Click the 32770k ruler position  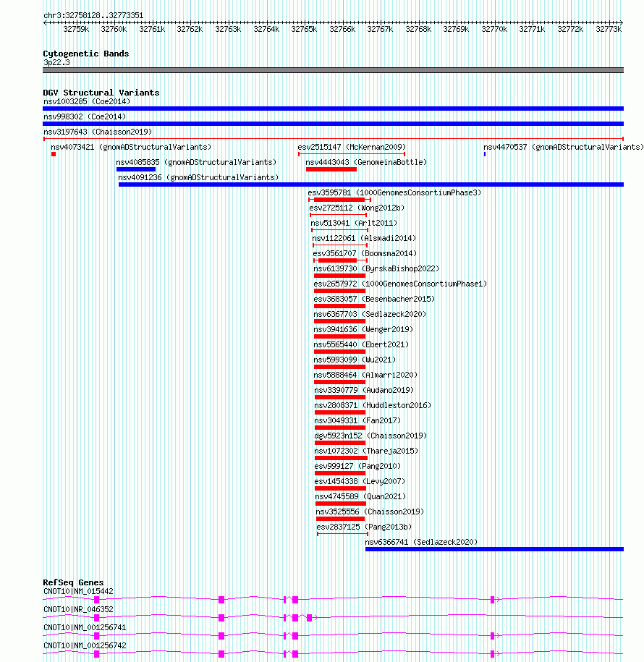[494, 30]
